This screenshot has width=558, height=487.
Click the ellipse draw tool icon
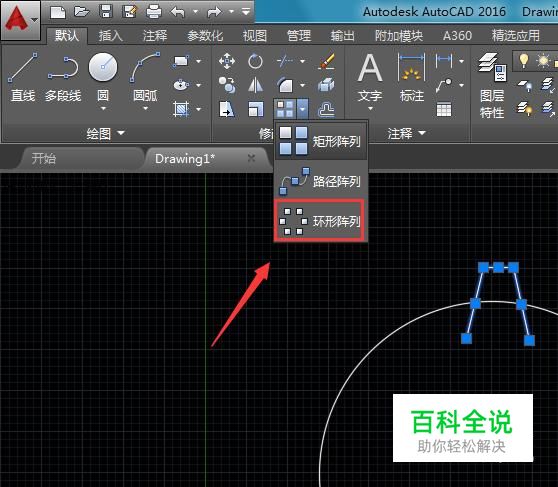coord(181,85)
